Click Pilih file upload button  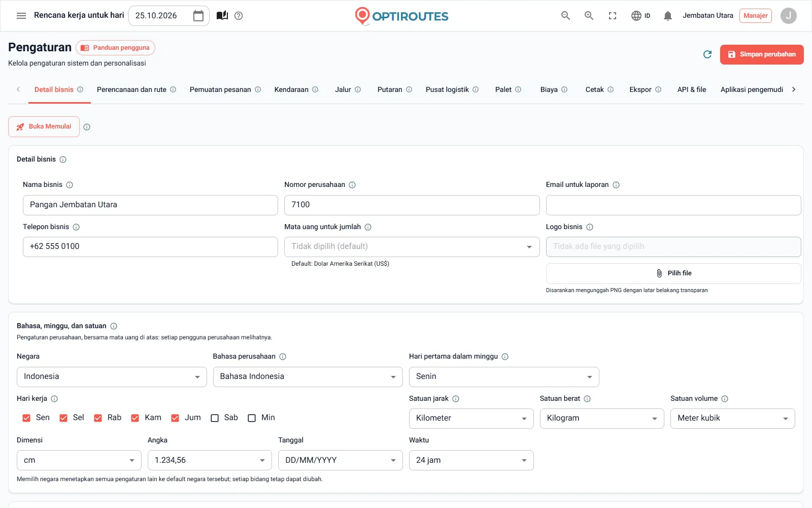point(673,273)
